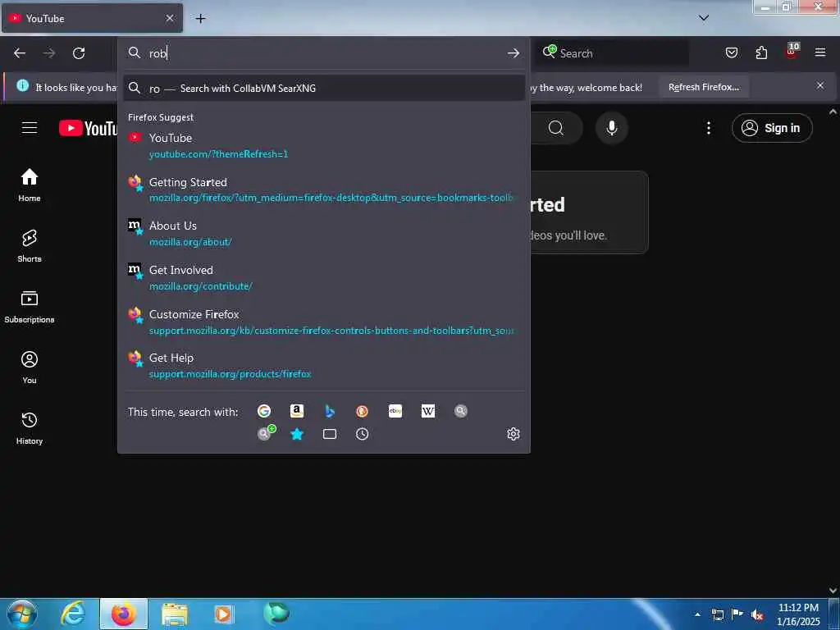Close the YouTube tab

tap(169, 18)
